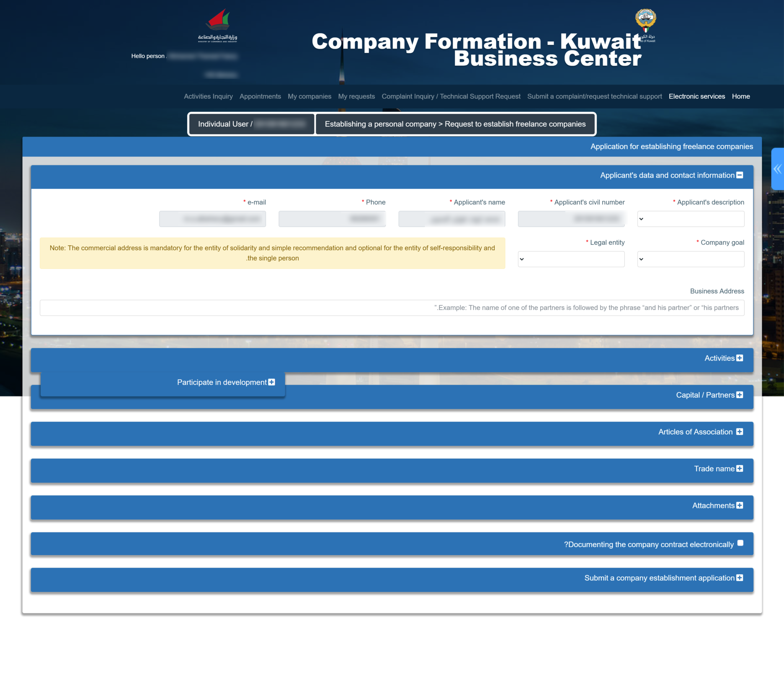The width and height of the screenshot is (784, 683).
Task: Collapse the Individual User breadcrumb toggle
Action: coord(251,124)
